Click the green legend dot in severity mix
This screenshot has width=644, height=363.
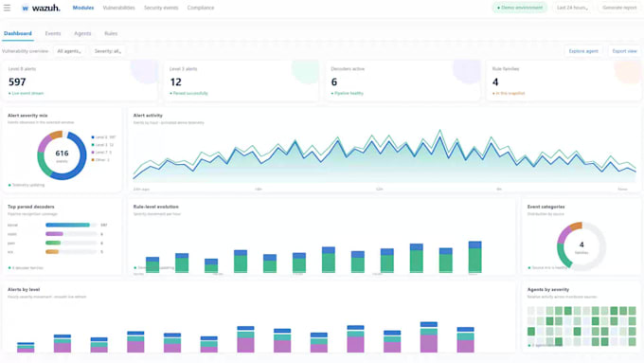(93, 145)
